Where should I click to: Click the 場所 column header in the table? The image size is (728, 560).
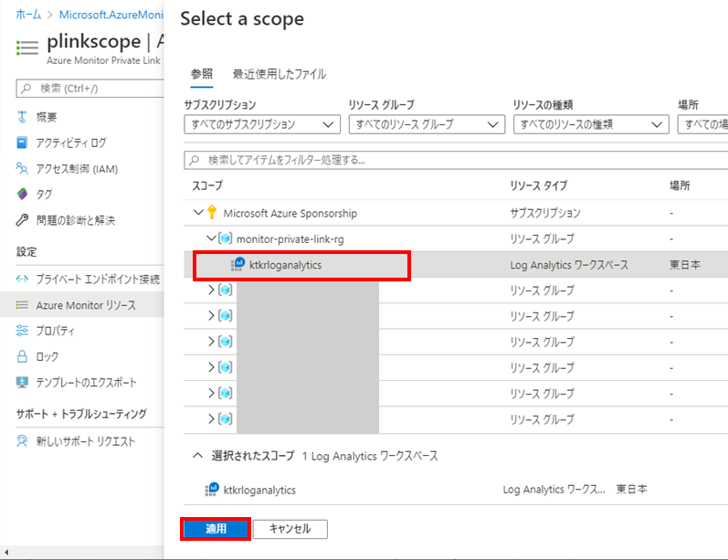point(680,185)
